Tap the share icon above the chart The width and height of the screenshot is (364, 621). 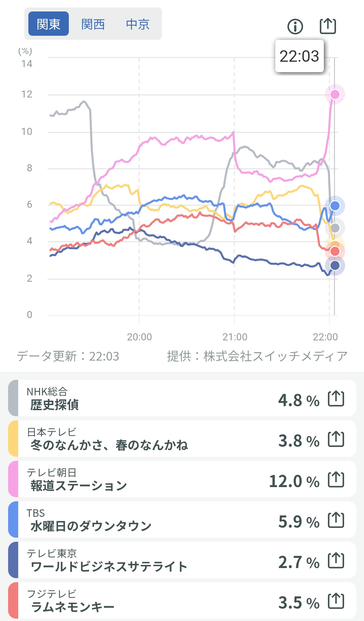click(x=328, y=26)
